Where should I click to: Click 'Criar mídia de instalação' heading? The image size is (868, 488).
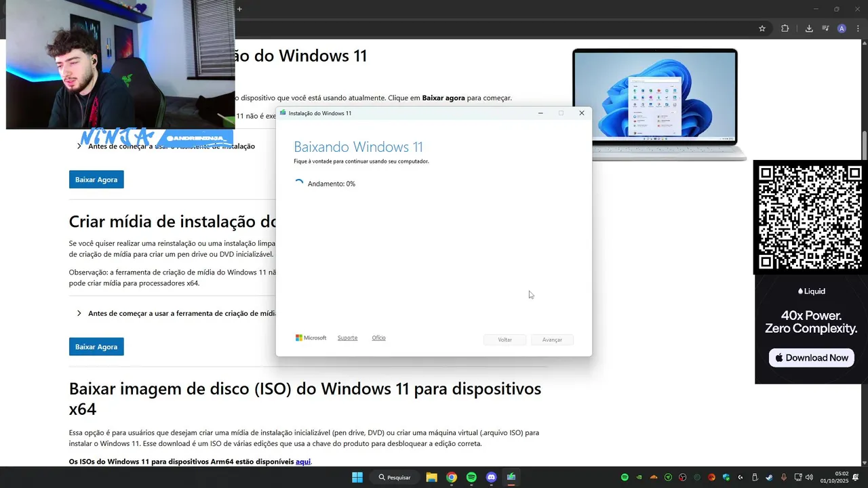click(x=173, y=222)
